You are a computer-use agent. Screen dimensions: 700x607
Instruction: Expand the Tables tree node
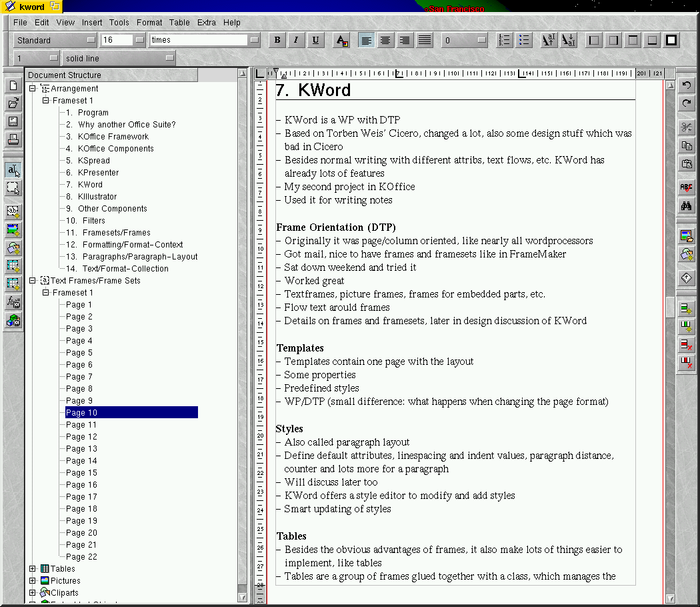tap(33, 569)
